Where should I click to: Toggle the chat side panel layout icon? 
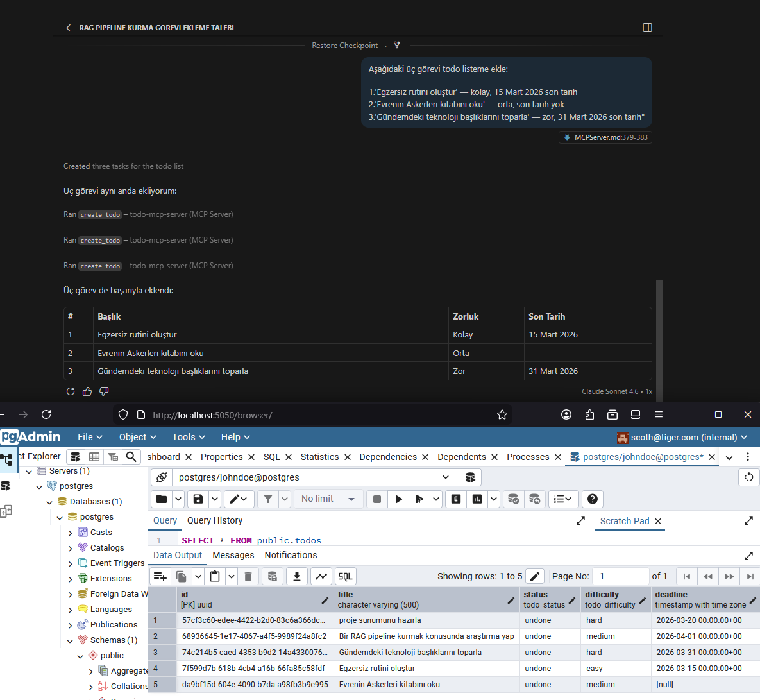pyautogui.click(x=647, y=28)
